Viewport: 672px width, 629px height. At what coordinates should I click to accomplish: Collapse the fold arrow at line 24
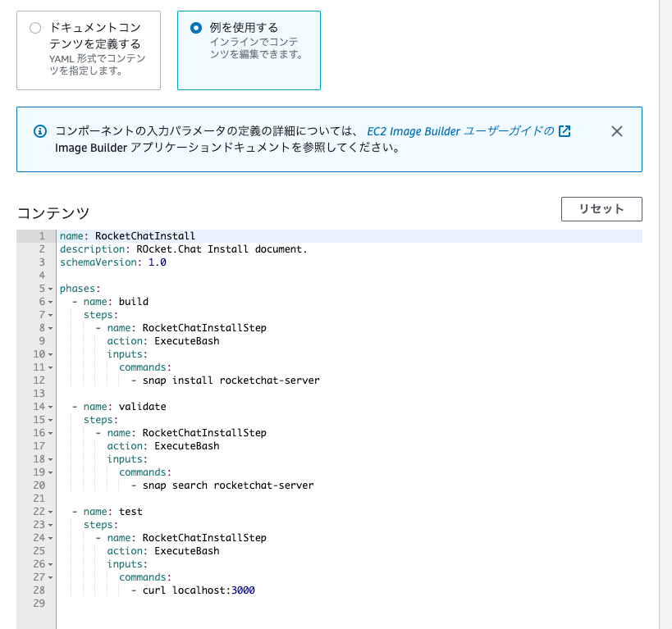tap(51, 539)
